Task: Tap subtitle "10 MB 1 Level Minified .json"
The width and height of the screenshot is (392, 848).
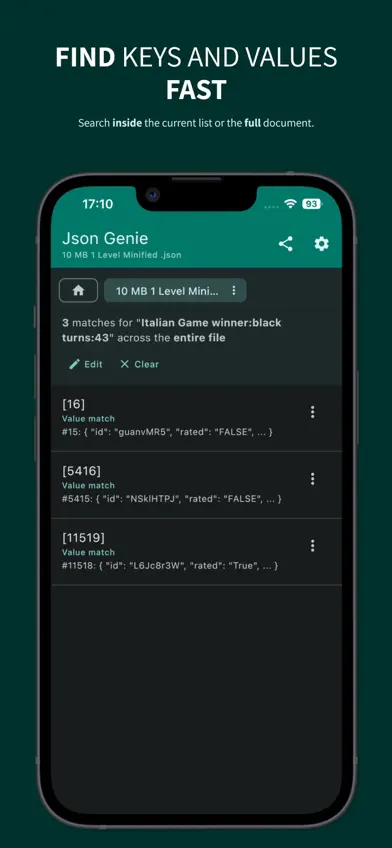Action: [x=122, y=255]
